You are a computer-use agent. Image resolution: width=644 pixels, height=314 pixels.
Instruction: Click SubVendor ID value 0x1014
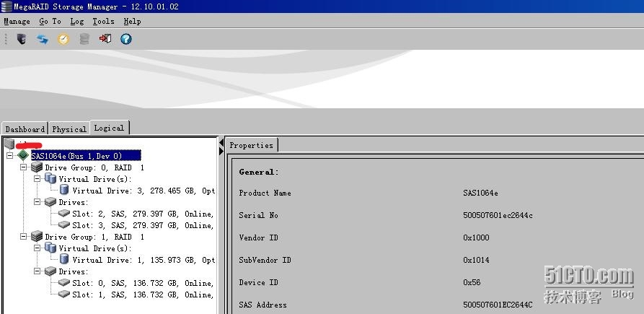click(476, 260)
